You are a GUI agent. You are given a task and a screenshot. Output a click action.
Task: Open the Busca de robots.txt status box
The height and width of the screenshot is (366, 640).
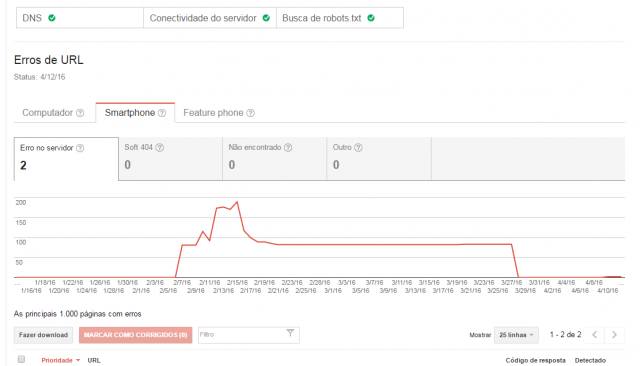click(340, 18)
